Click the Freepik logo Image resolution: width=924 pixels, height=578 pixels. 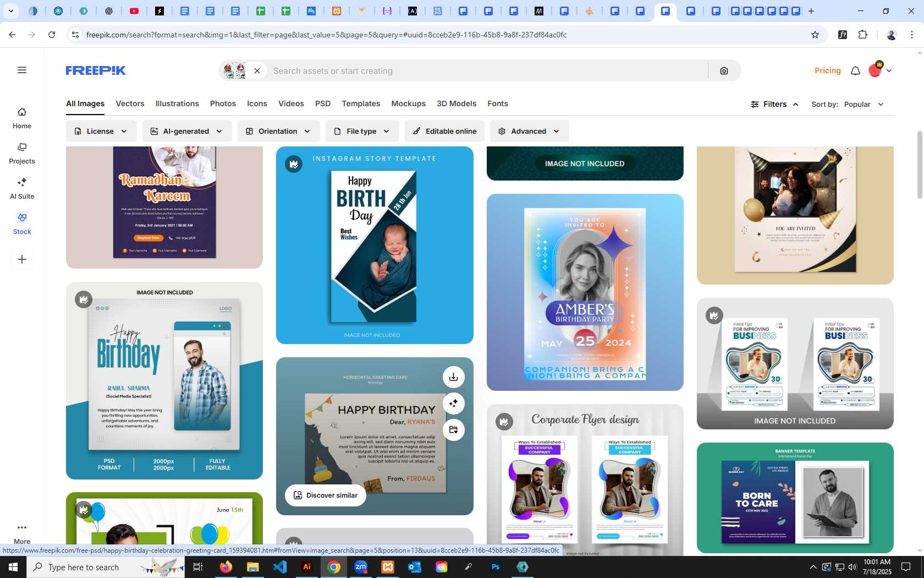[96, 70]
